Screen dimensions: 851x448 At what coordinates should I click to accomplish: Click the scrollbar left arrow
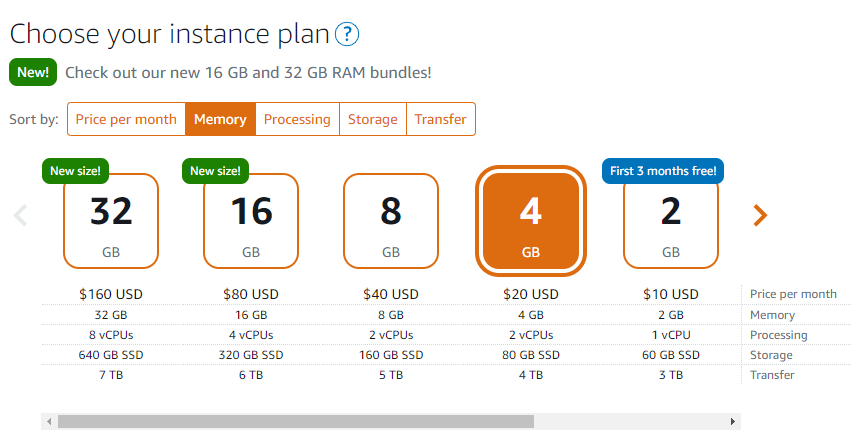point(49,421)
